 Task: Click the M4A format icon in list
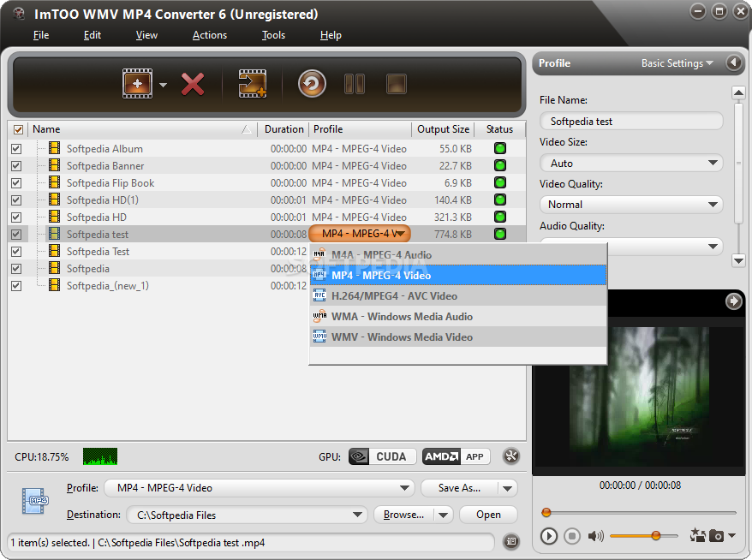(319, 254)
